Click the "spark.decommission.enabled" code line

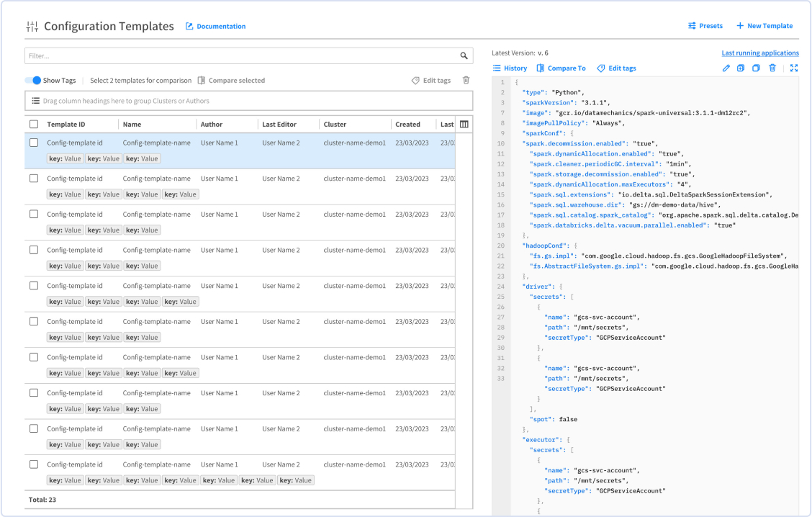(590, 143)
